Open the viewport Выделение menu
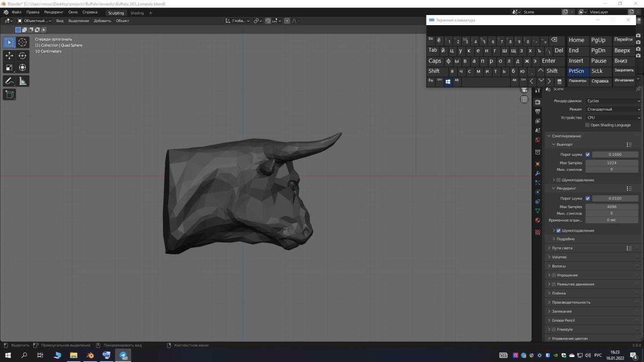This screenshot has height=362, width=644. click(x=78, y=21)
